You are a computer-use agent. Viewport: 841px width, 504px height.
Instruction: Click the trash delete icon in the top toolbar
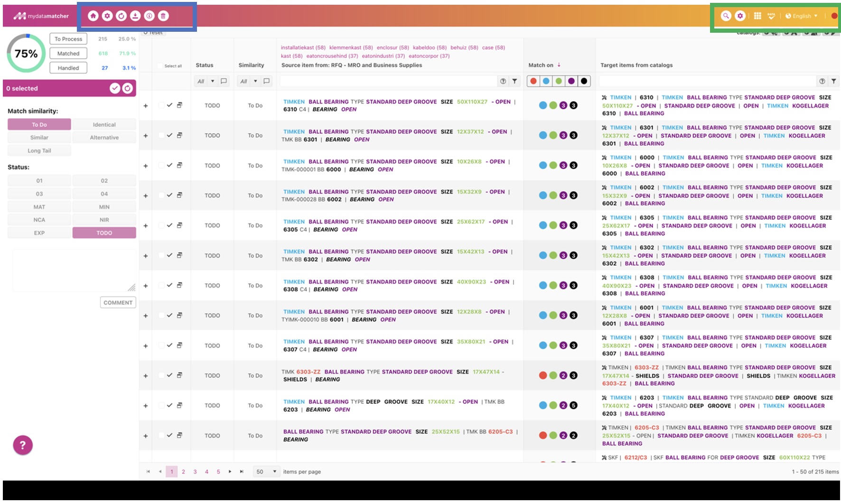[x=163, y=16]
